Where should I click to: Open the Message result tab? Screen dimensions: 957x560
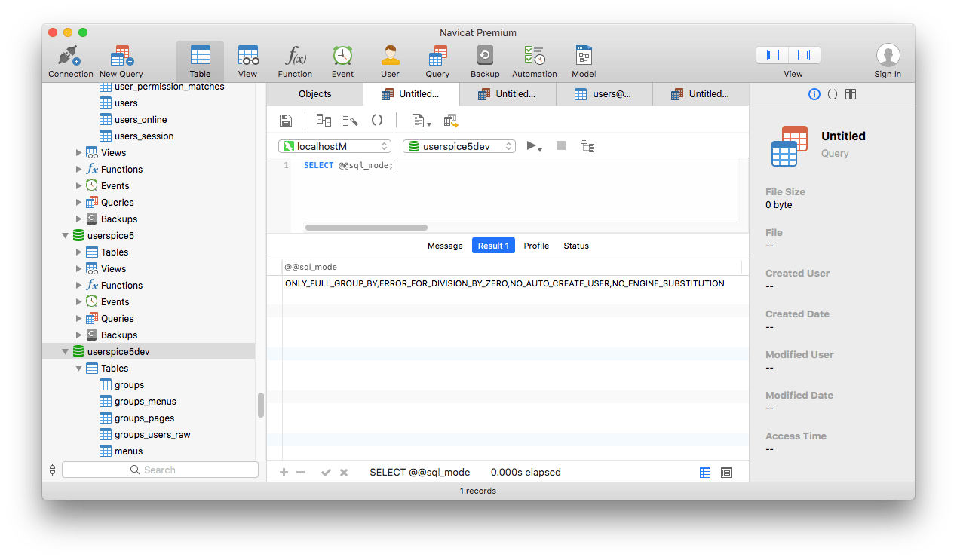445,246
